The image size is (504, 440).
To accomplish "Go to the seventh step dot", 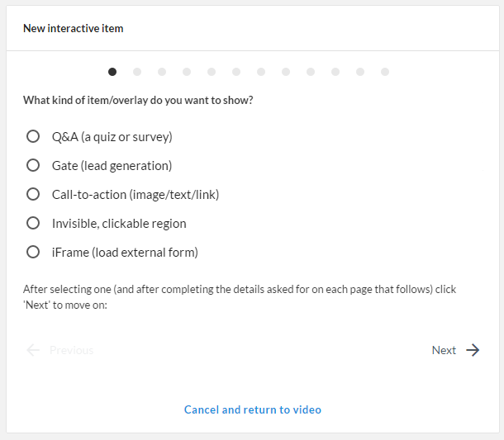I will coord(261,72).
